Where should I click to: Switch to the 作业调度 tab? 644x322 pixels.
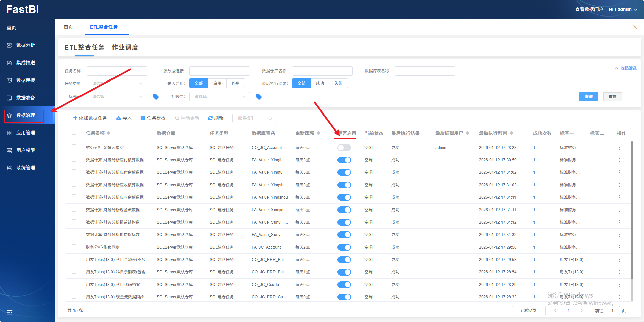pos(125,47)
